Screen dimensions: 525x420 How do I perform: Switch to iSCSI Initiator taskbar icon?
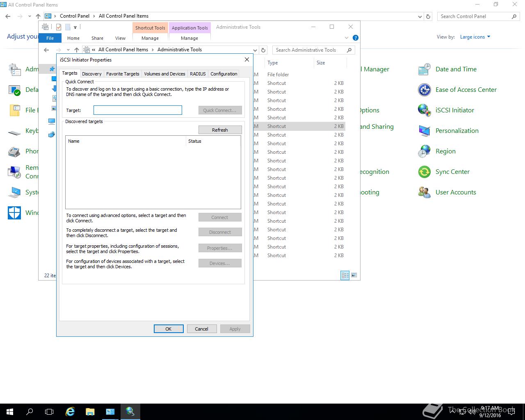130,412
